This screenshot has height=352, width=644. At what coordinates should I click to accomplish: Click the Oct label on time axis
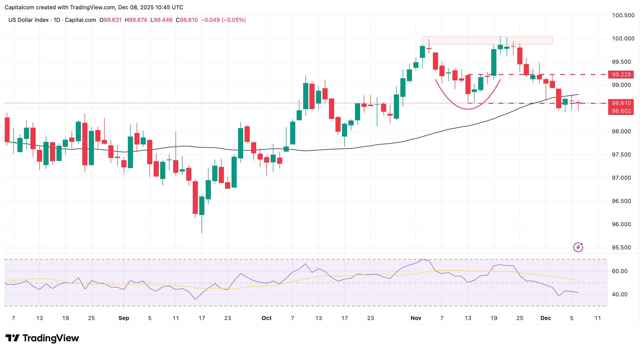[266, 318]
